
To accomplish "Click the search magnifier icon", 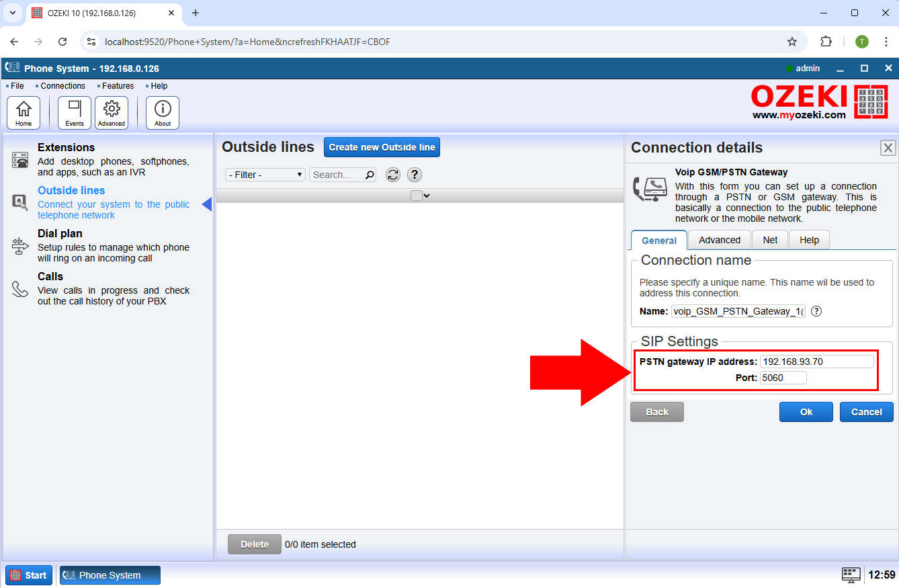I will point(370,175).
